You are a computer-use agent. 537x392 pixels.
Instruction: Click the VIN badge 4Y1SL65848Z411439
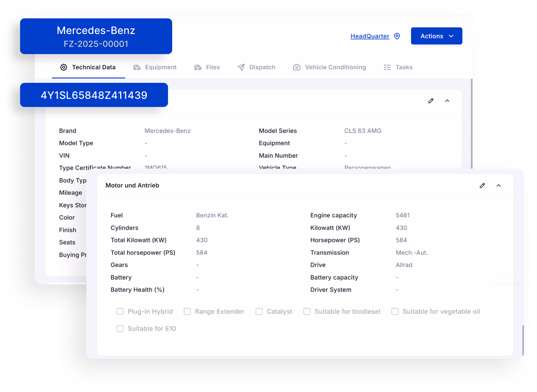tap(94, 95)
